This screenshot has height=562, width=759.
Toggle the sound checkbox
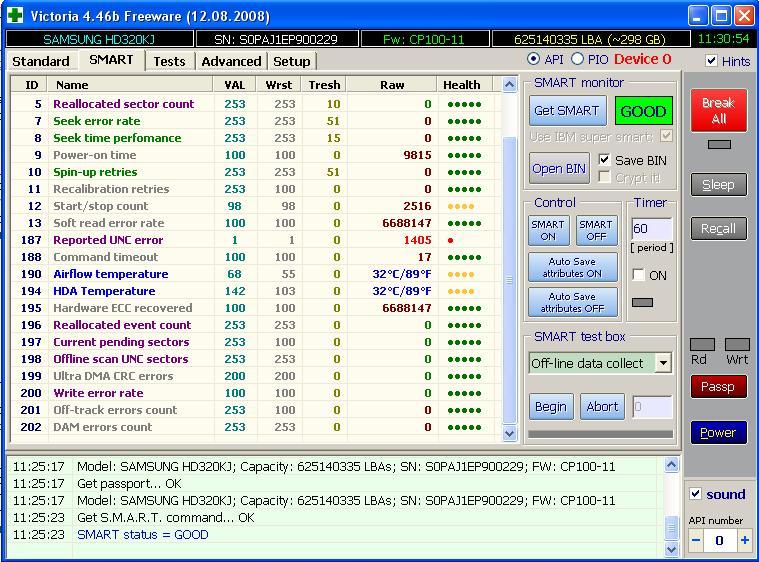(x=696, y=494)
